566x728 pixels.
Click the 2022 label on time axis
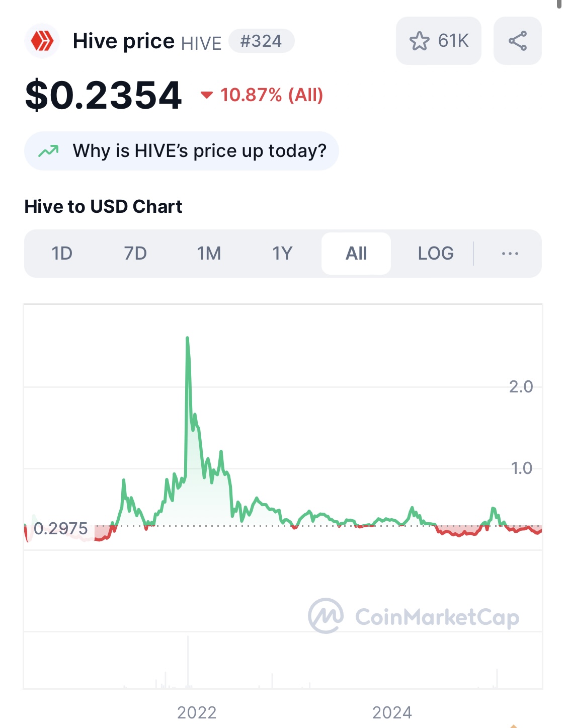(197, 712)
